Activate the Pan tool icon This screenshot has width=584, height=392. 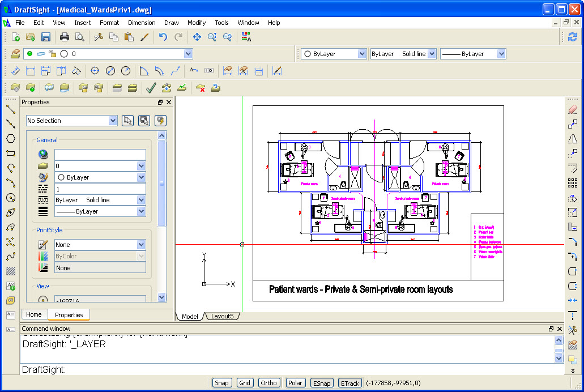pyautogui.click(x=197, y=37)
